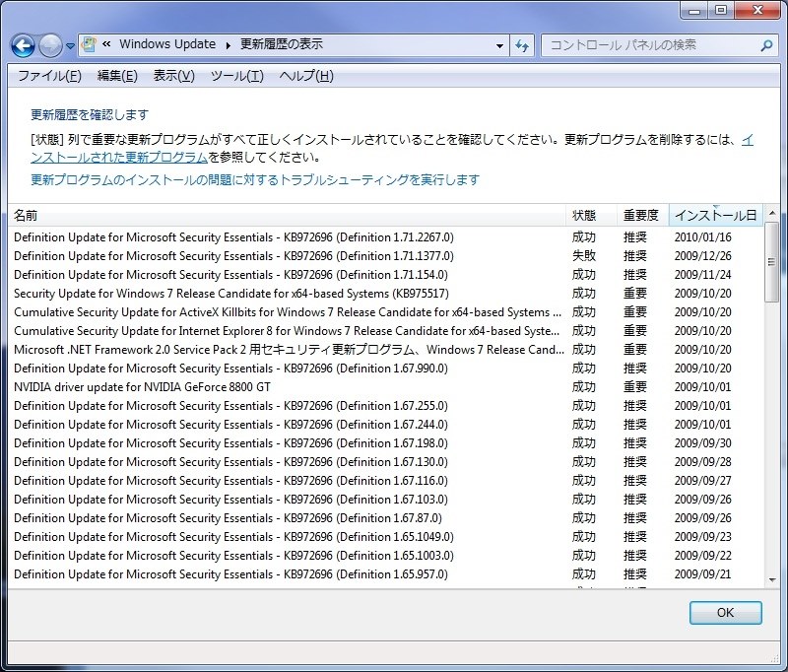Image resolution: width=788 pixels, height=672 pixels.
Task: Click the Back navigation arrow
Action: (x=22, y=45)
